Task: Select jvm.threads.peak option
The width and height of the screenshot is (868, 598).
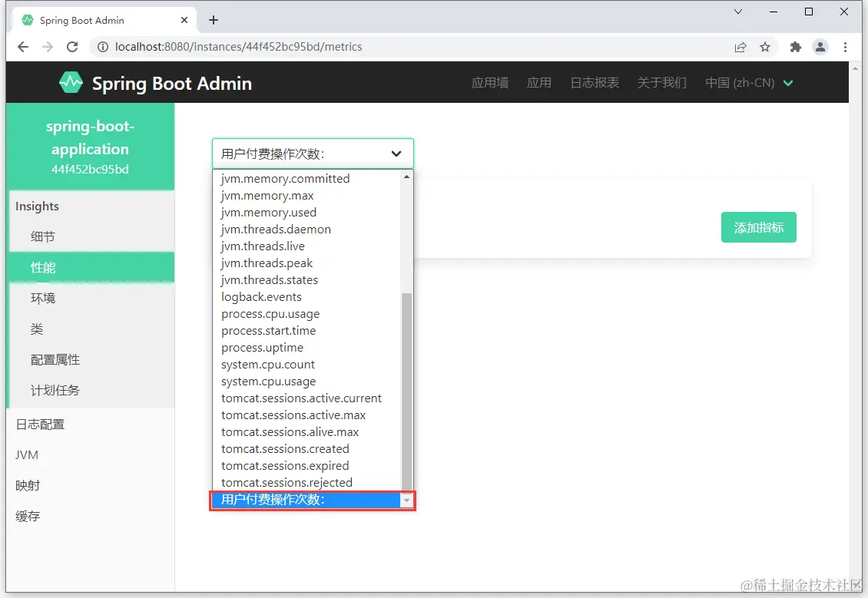Action: click(307, 263)
